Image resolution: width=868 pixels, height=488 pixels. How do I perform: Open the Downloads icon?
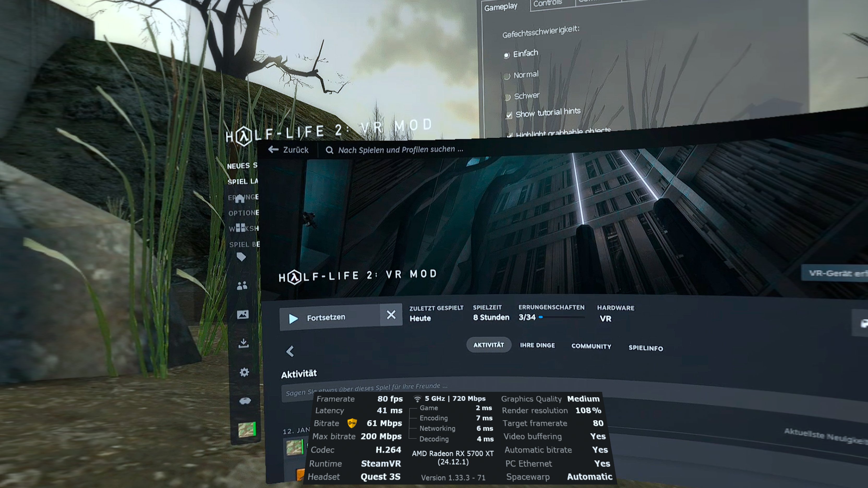click(243, 343)
